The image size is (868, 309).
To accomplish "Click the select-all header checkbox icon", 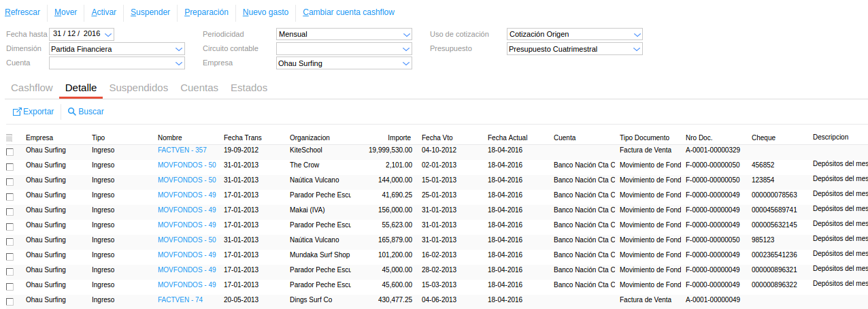I will pos(10,138).
